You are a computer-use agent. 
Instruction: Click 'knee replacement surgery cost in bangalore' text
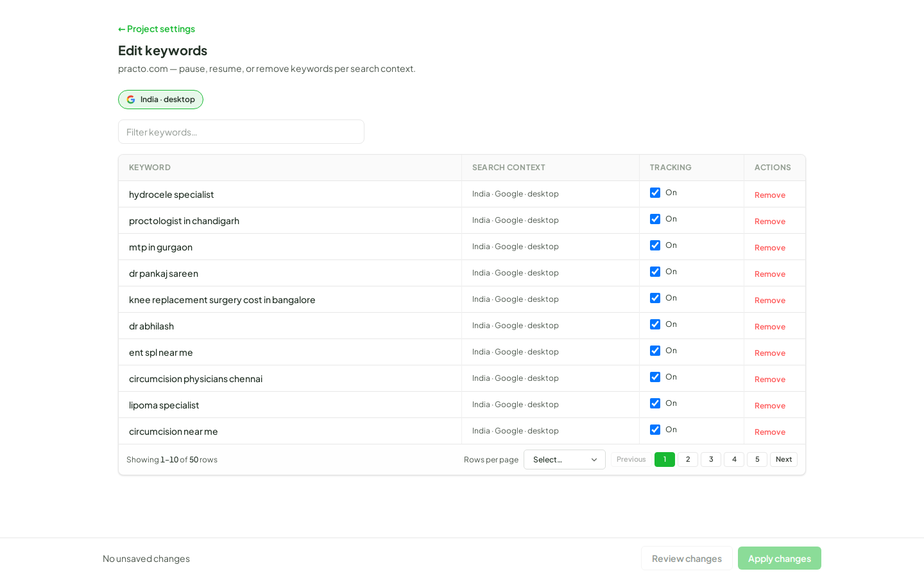click(x=222, y=300)
